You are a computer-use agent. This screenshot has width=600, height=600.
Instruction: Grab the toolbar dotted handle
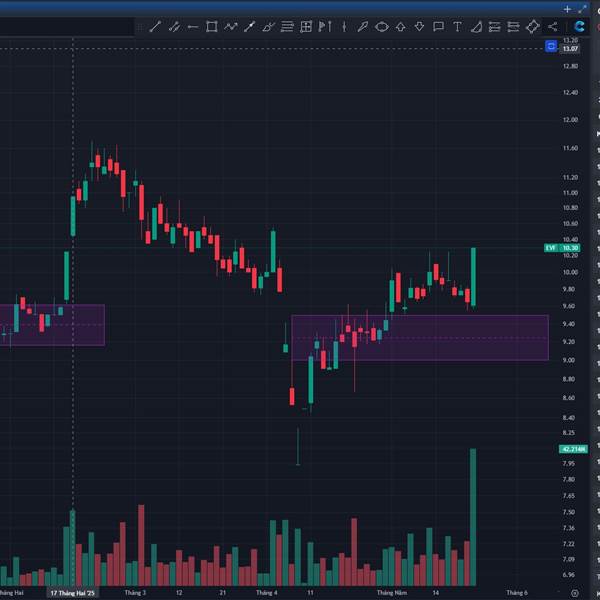pos(140,27)
